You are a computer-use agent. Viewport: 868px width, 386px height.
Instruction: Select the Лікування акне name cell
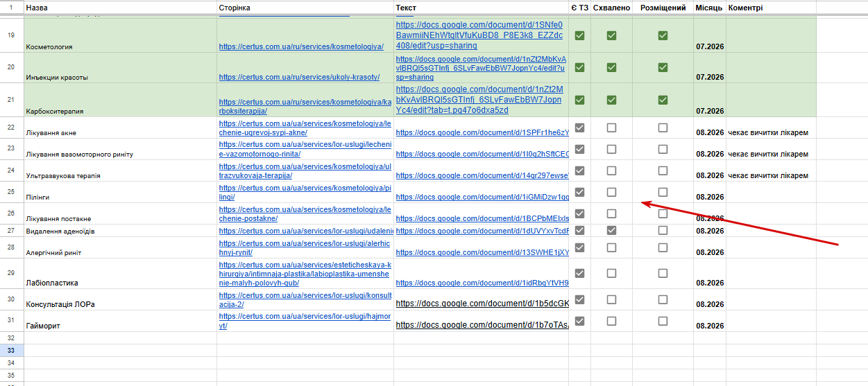(x=120, y=128)
